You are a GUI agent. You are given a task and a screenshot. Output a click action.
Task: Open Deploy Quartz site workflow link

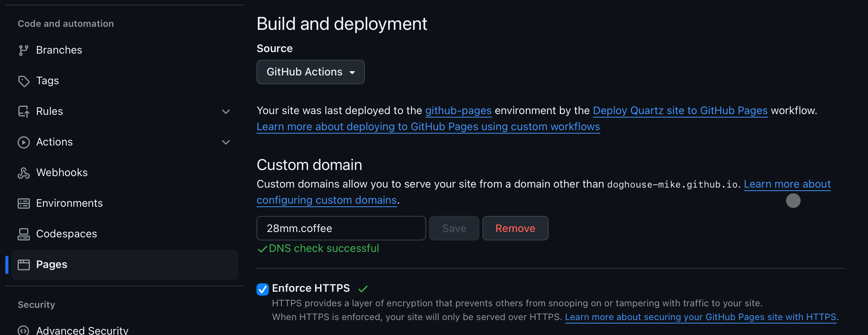pyautogui.click(x=680, y=111)
